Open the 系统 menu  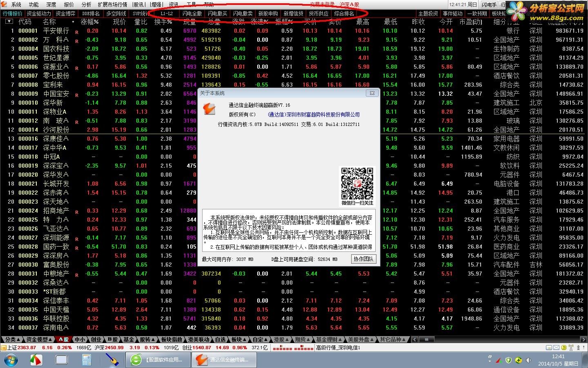16,4
